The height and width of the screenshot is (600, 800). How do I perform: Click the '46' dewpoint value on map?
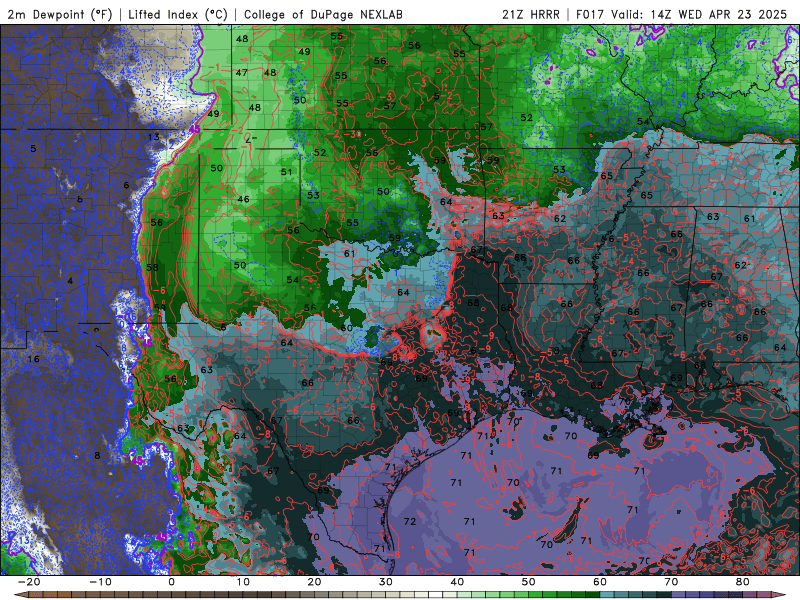pyautogui.click(x=243, y=199)
